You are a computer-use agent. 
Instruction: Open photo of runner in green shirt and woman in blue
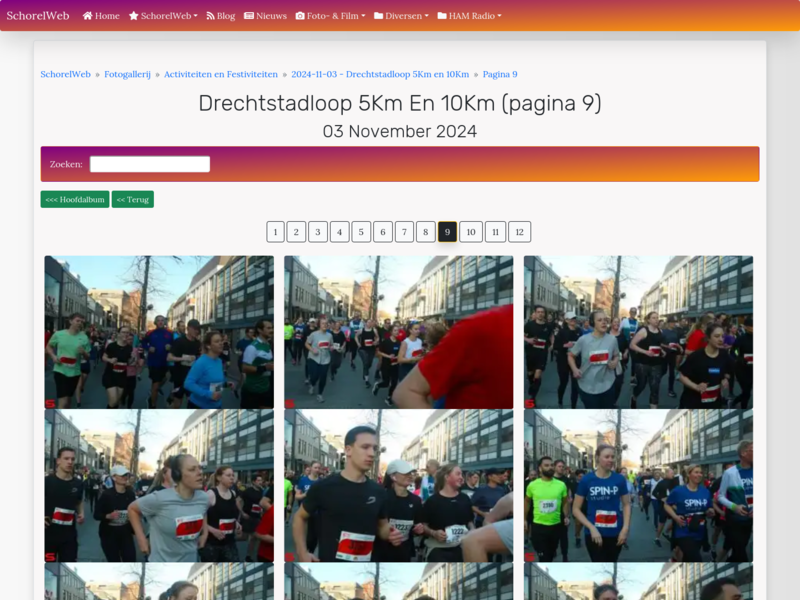pos(159,332)
